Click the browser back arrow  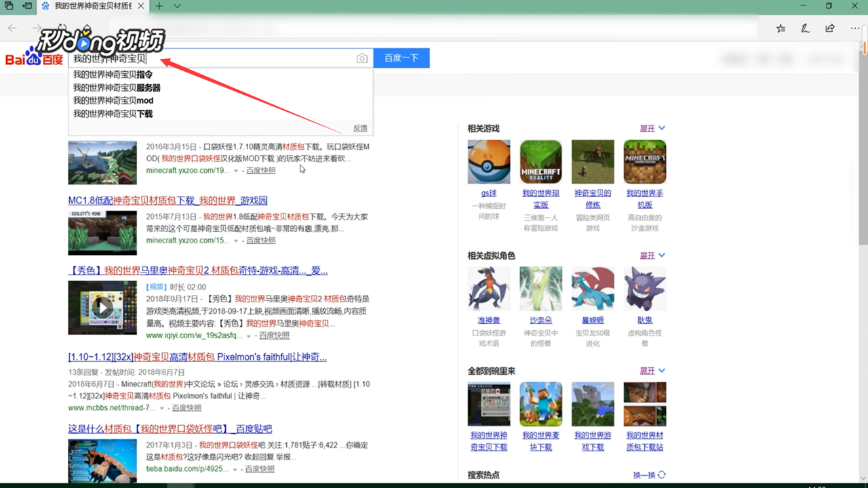(x=12, y=28)
